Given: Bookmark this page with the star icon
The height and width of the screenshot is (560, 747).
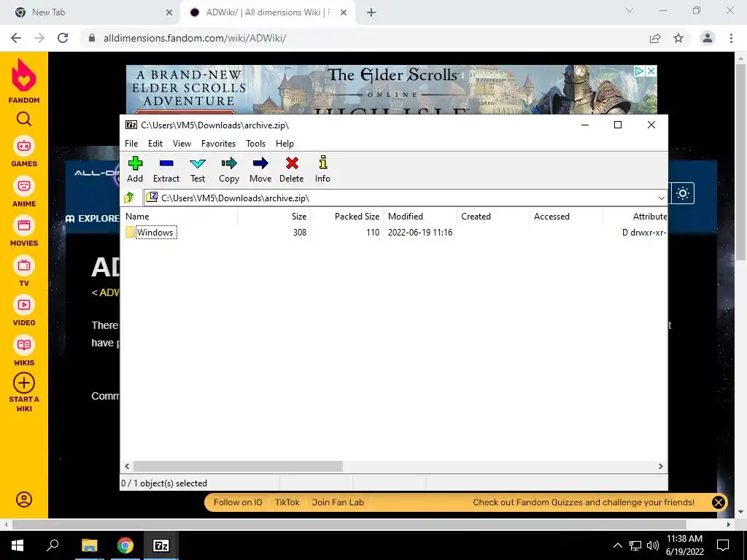Looking at the screenshot, I should [x=678, y=38].
